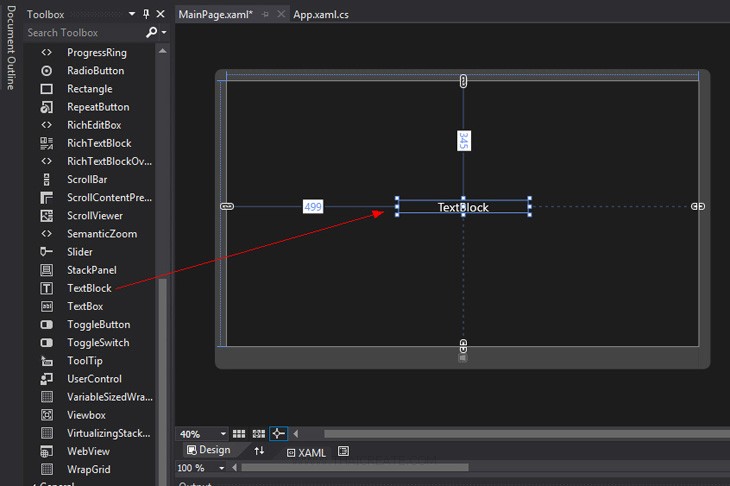Choose the Rectangle control from Toolbox
The width and height of the screenshot is (730, 486).
coord(89,89)
